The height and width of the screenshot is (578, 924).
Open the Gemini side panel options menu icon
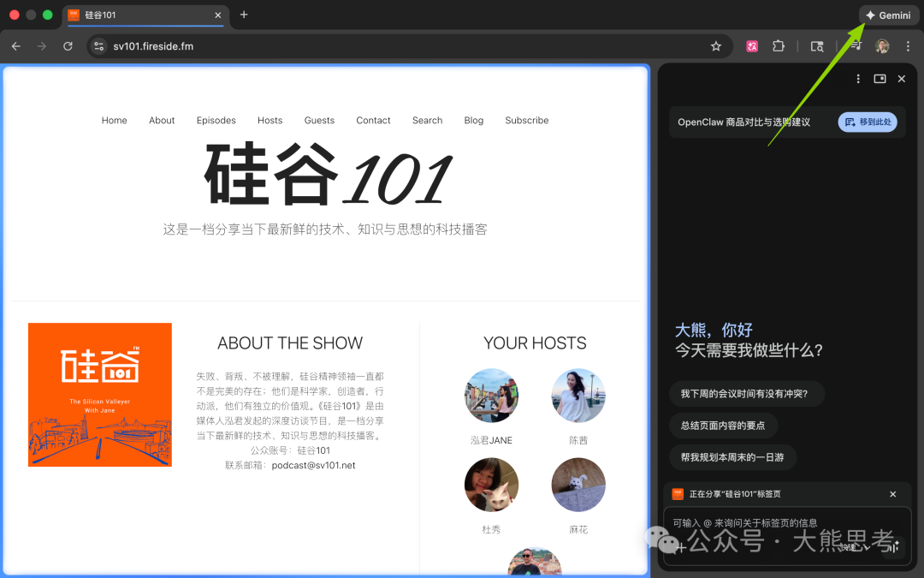[x=858, y=78]
